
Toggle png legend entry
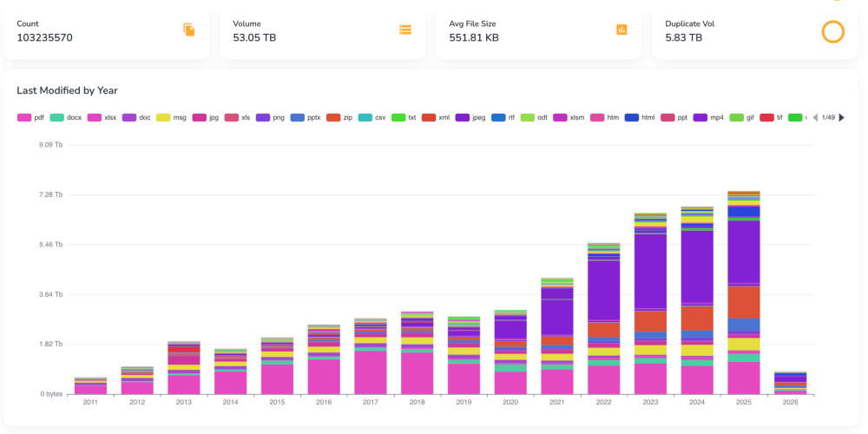(x=271, y=117)
